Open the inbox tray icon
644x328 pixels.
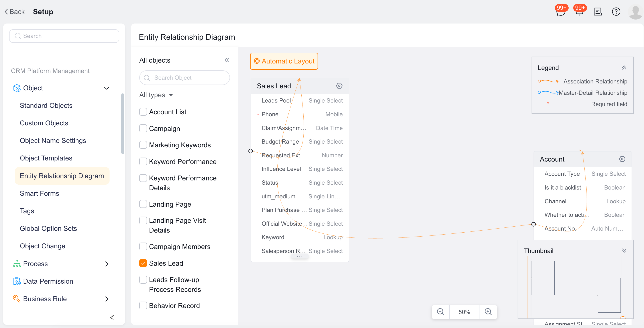598,12
